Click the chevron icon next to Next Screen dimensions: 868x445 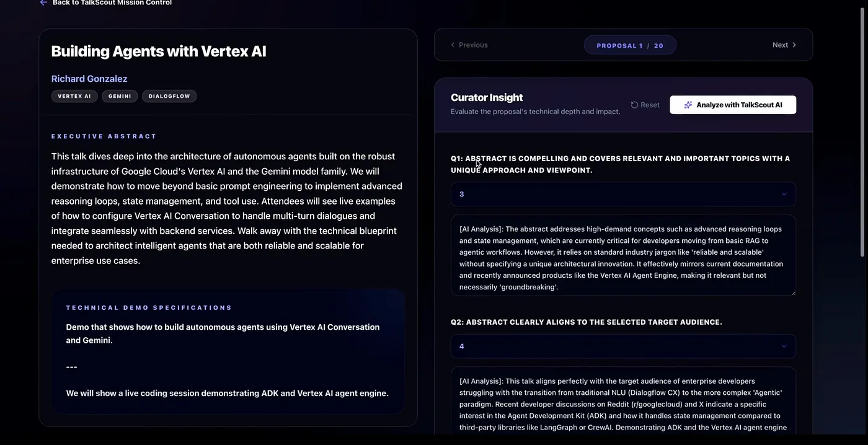[x=794, y=45]
